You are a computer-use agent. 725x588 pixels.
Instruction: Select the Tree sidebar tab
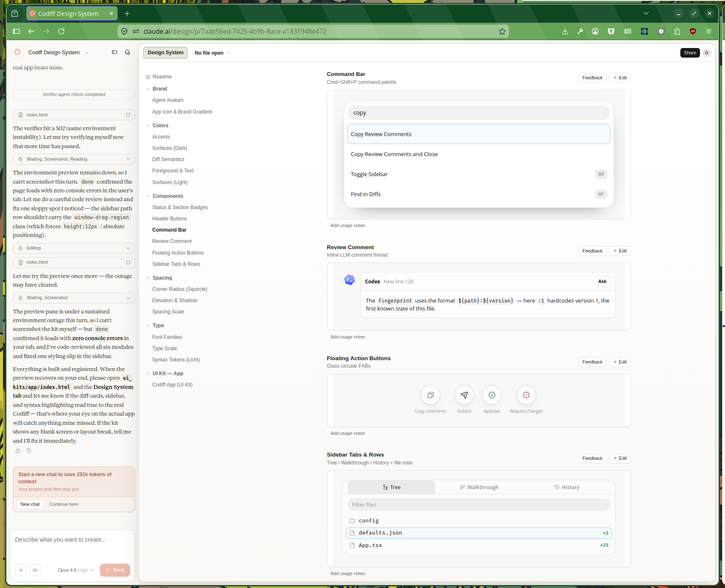(x=391, y=487)
